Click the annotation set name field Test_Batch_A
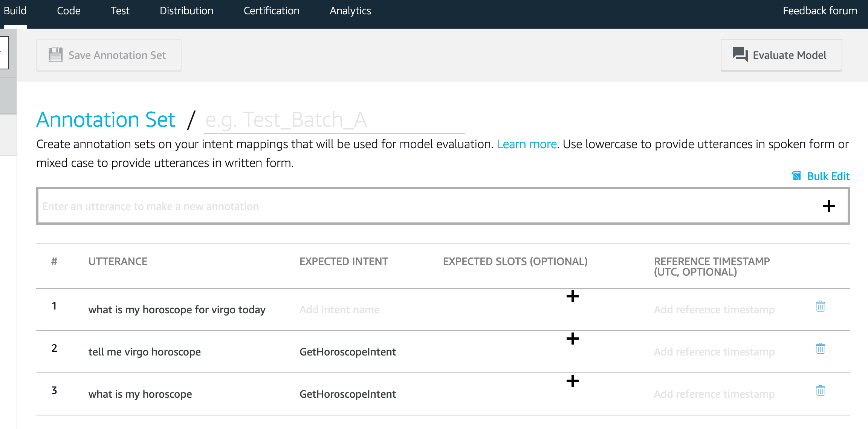The image size is (868, 429). point(334,119)
